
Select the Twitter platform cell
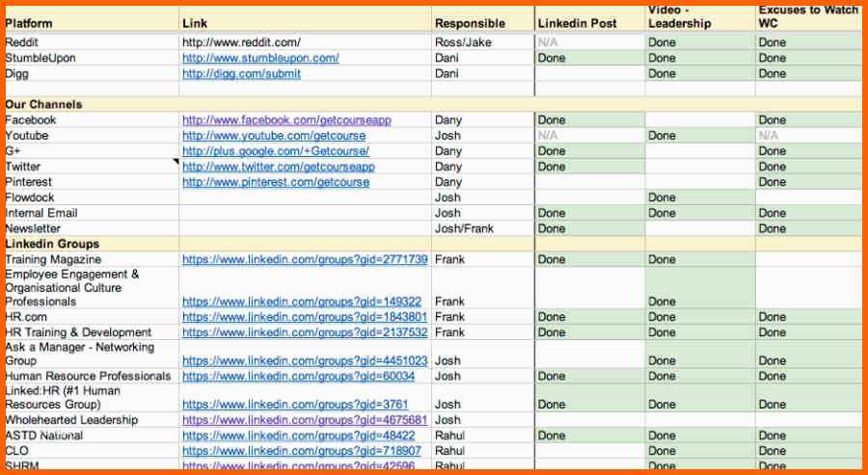coord(92,167)
